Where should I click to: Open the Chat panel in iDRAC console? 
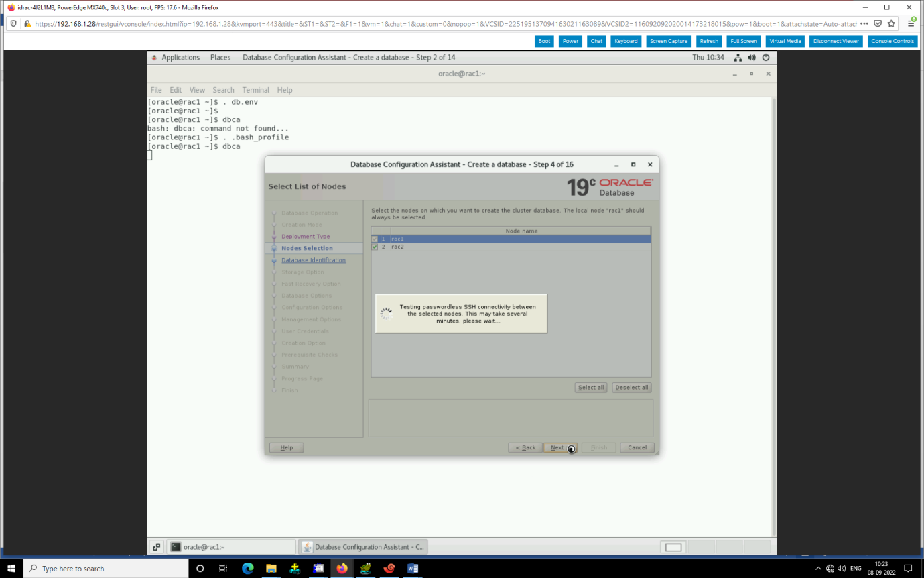tap(596, 41)
